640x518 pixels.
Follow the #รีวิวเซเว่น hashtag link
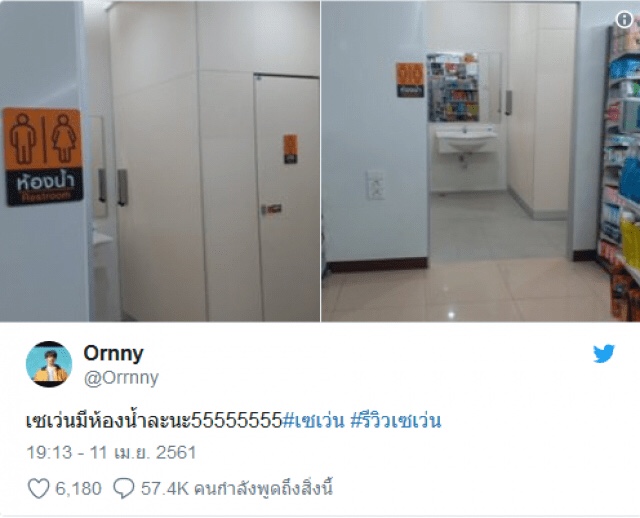click(x=396, y=421)
